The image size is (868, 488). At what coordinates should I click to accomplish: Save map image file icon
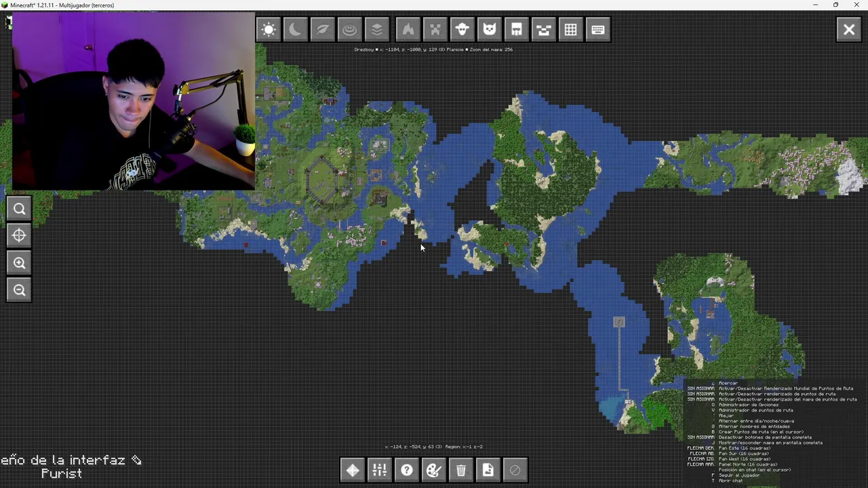[488, 470]
